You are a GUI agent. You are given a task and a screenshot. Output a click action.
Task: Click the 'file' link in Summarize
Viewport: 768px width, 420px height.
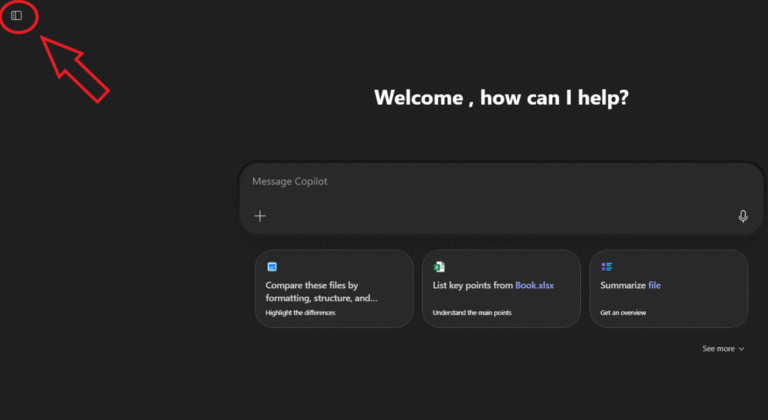tap(654, 285)
